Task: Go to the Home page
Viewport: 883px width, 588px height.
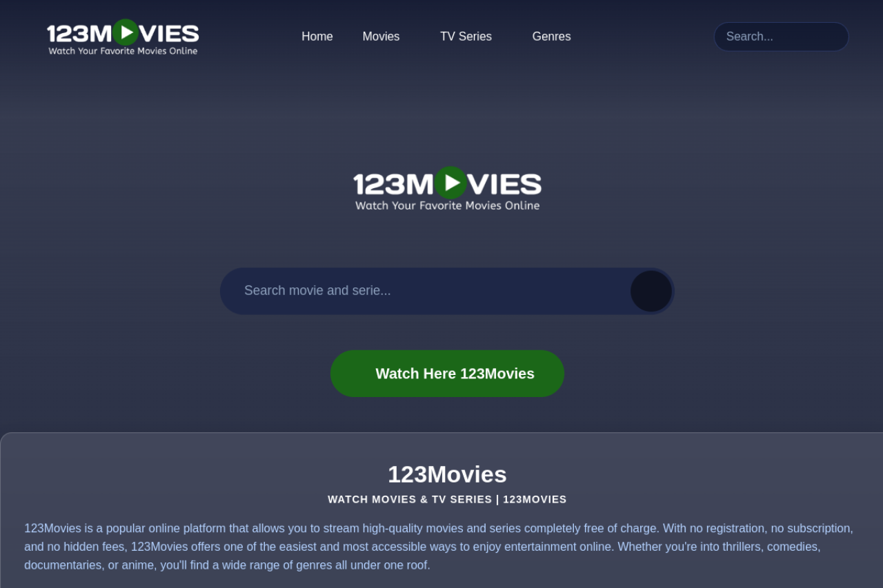Action: (317, 37)
